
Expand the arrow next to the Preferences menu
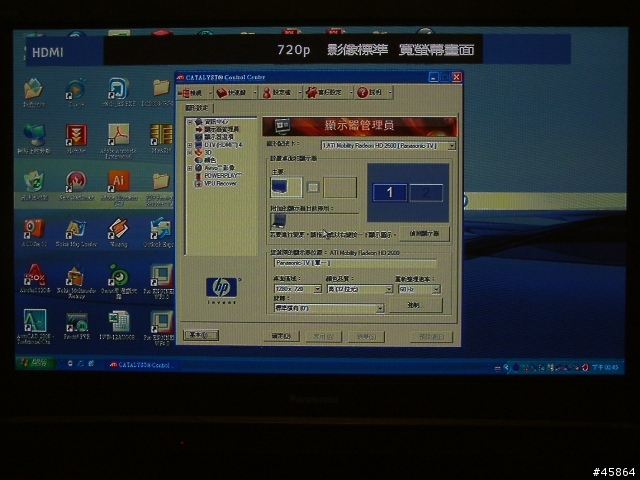tap(351, 93)
